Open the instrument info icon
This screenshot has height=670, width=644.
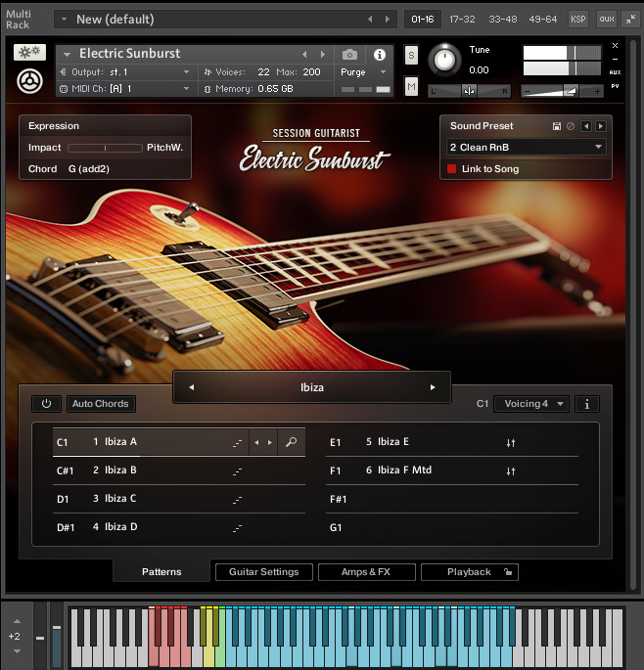(380, 55)
